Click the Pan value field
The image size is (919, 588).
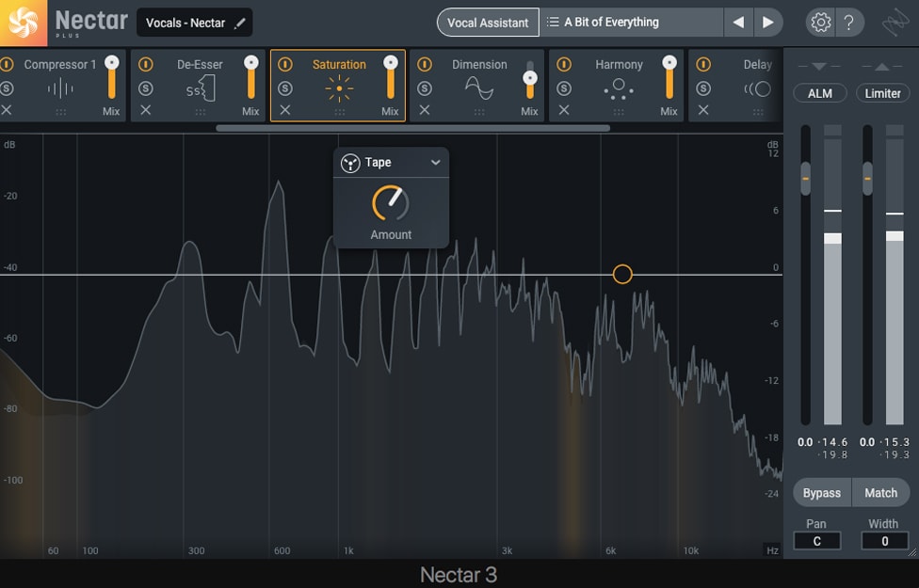[x=817, y=541]
